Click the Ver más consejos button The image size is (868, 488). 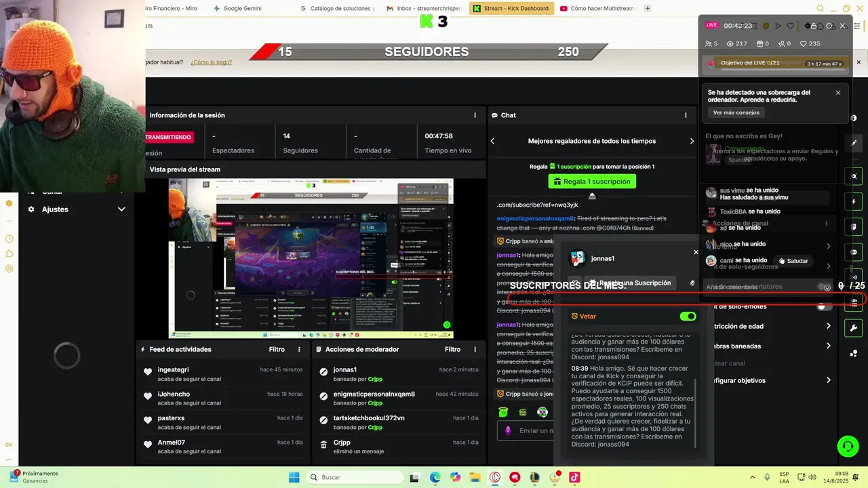point(736,113)
